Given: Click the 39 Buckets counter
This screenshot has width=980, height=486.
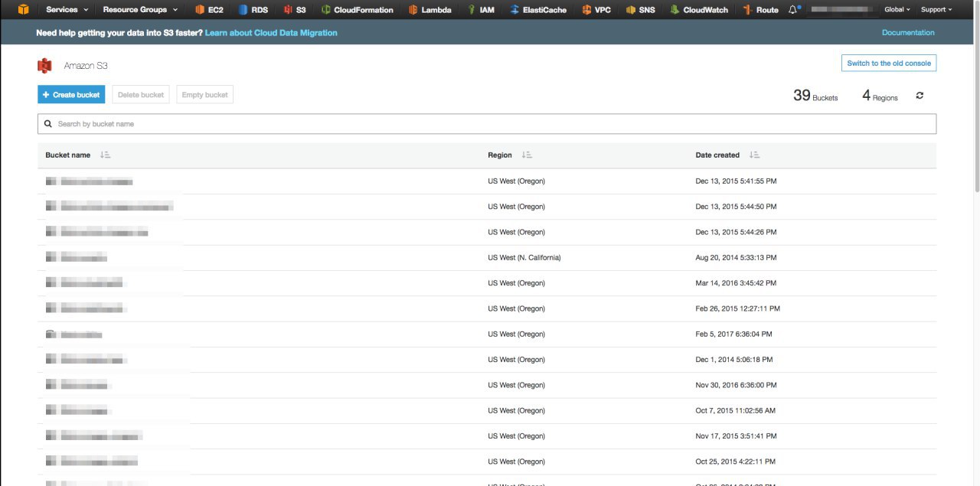Looking at the screenshot, I should tap(815, 96).
